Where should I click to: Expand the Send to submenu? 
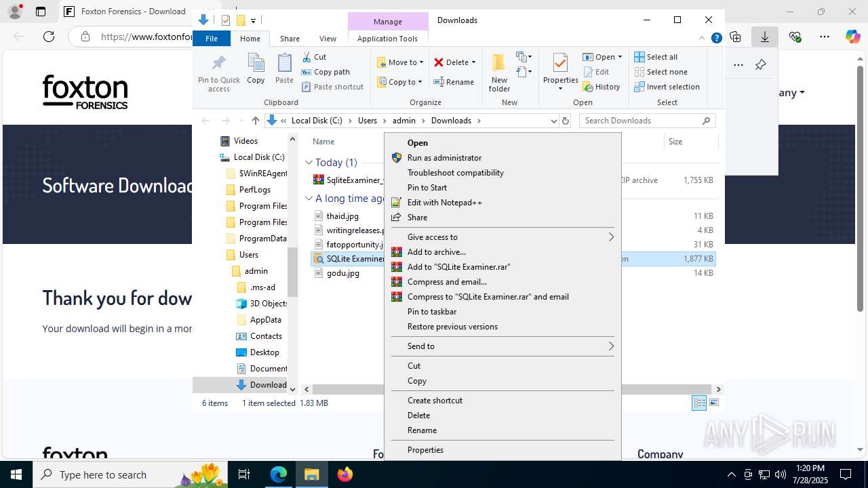(x=502, y=346)
